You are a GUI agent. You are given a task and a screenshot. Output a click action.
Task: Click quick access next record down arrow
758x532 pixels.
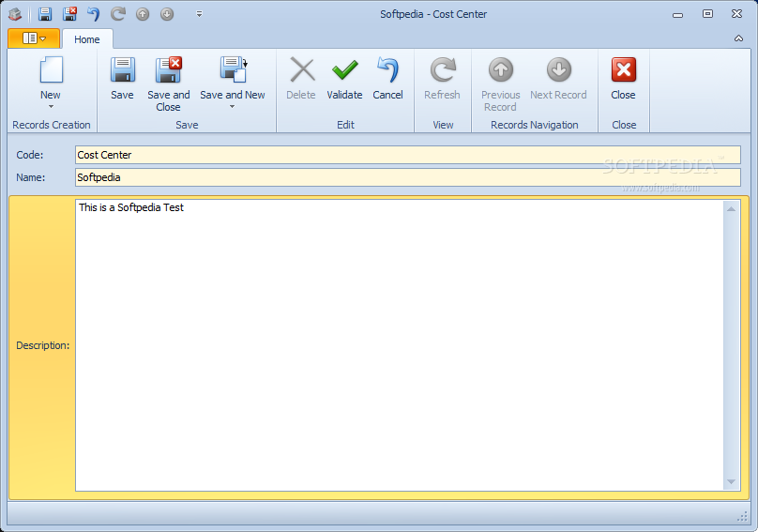167,14
